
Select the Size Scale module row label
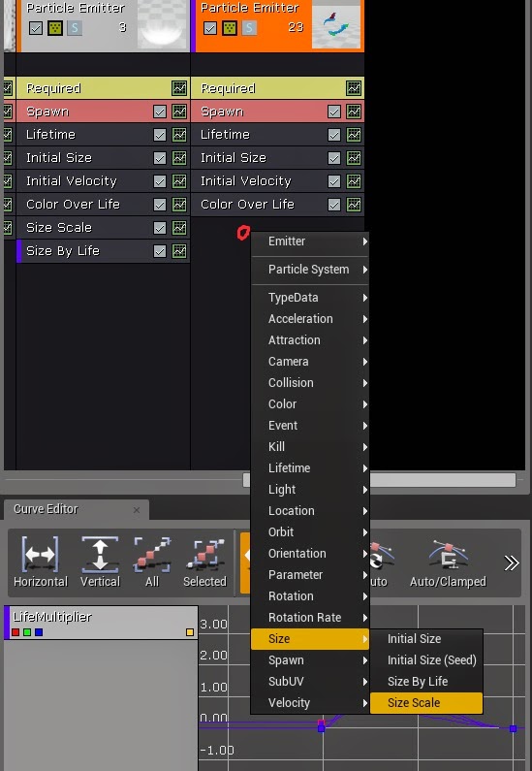[x=59, y=228]
